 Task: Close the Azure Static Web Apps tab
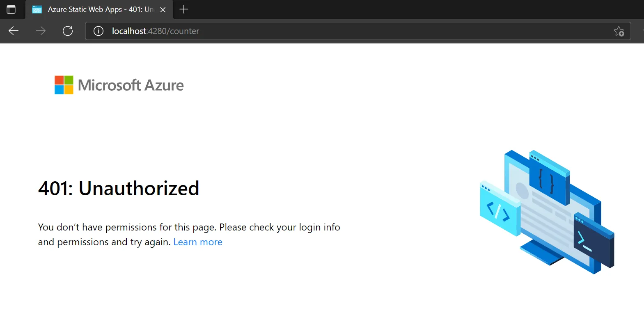pyautogui.click(x=163, y=9)
